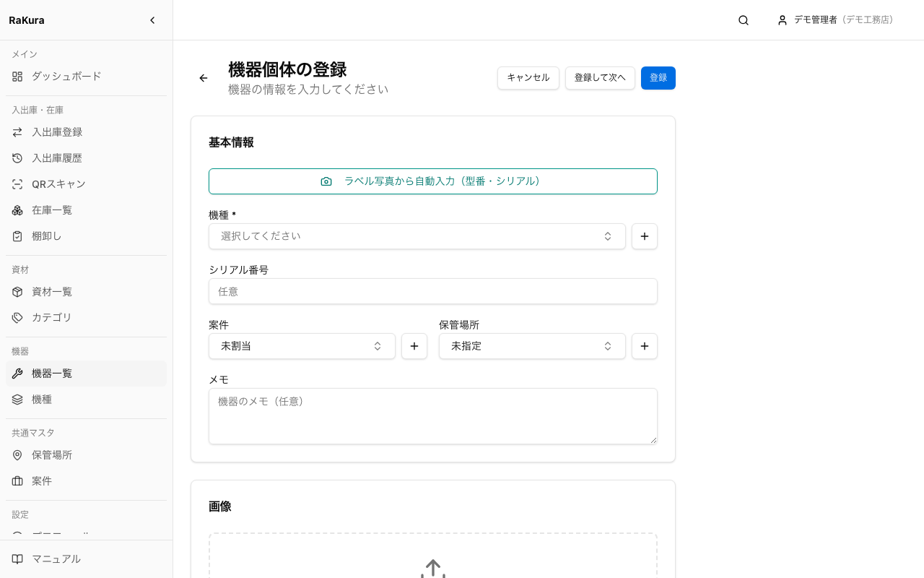Image resolution: width=924 pixels, height=578 pixels.
Task: Go back using the arrow icon
Action: 204,78
